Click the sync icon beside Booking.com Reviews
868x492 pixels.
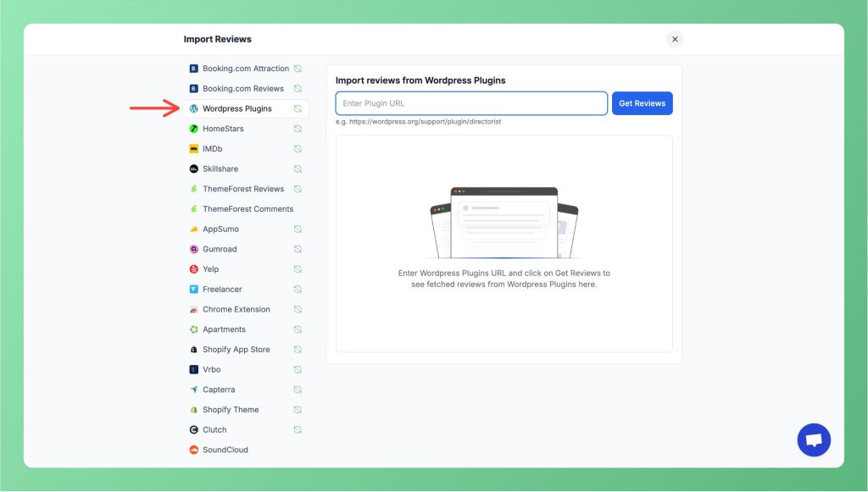coord(298,88)
